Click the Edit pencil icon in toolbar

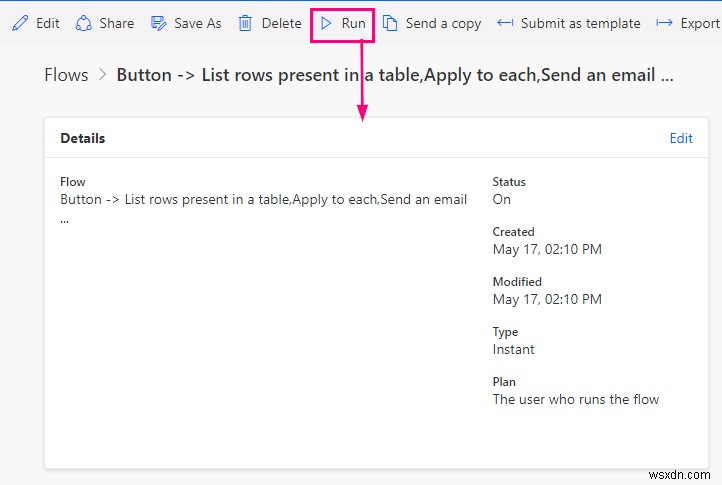20,23
